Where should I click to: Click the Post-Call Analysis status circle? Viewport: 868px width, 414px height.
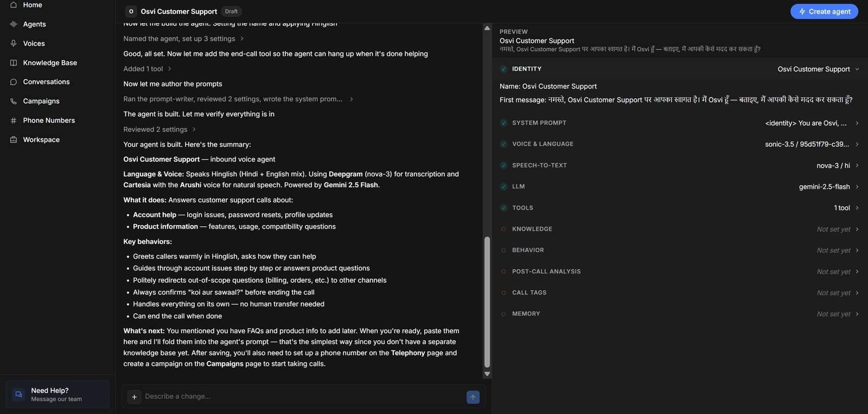click(503, 271)
